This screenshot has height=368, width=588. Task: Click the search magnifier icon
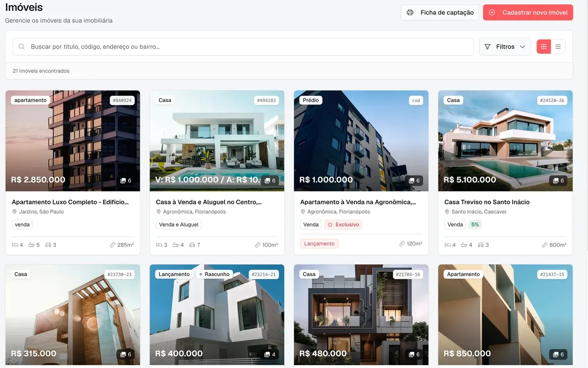click(x=21, y=47)
